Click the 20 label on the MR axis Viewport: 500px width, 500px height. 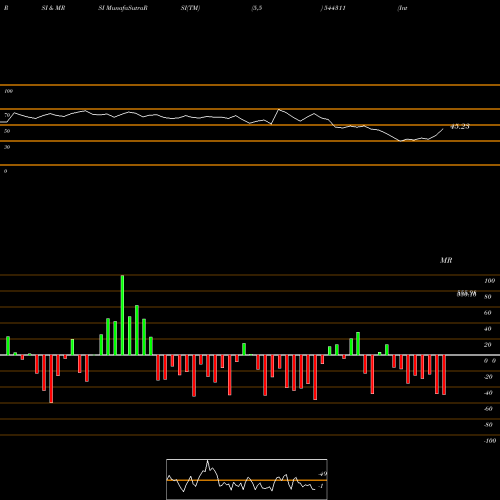488,345
